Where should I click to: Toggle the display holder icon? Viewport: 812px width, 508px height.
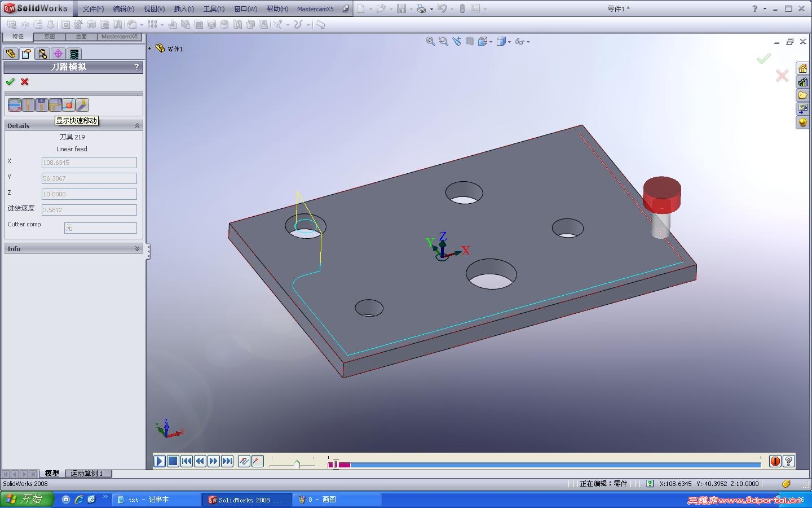pyautogui.click(x=42, y=105)
